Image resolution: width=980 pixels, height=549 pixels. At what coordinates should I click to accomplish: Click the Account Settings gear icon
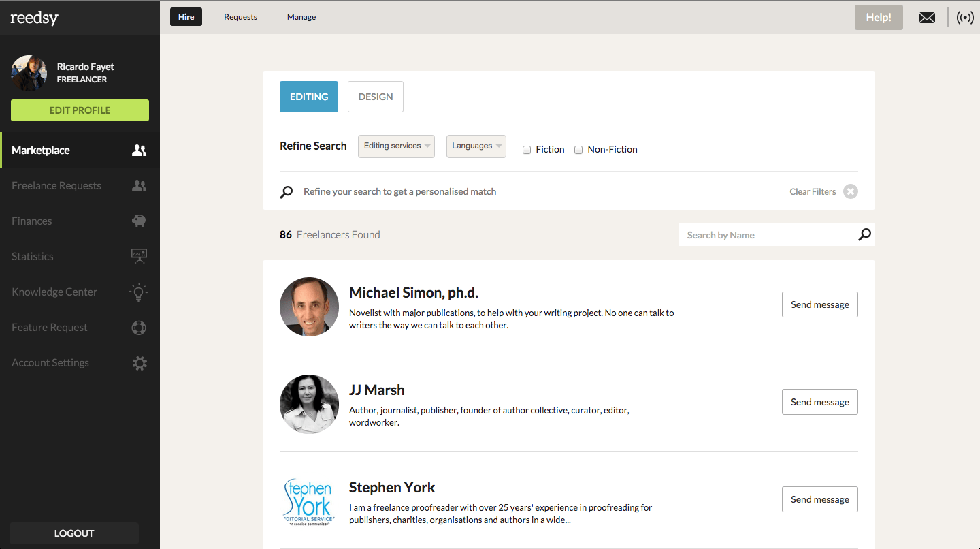[x=140, y=363]
